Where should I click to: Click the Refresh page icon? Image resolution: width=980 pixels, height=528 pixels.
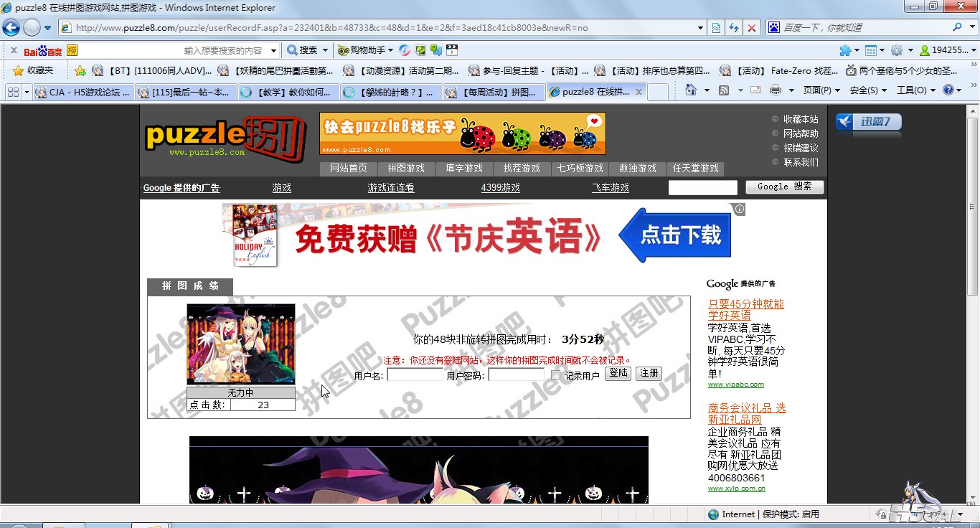click(x=734, y=28)
